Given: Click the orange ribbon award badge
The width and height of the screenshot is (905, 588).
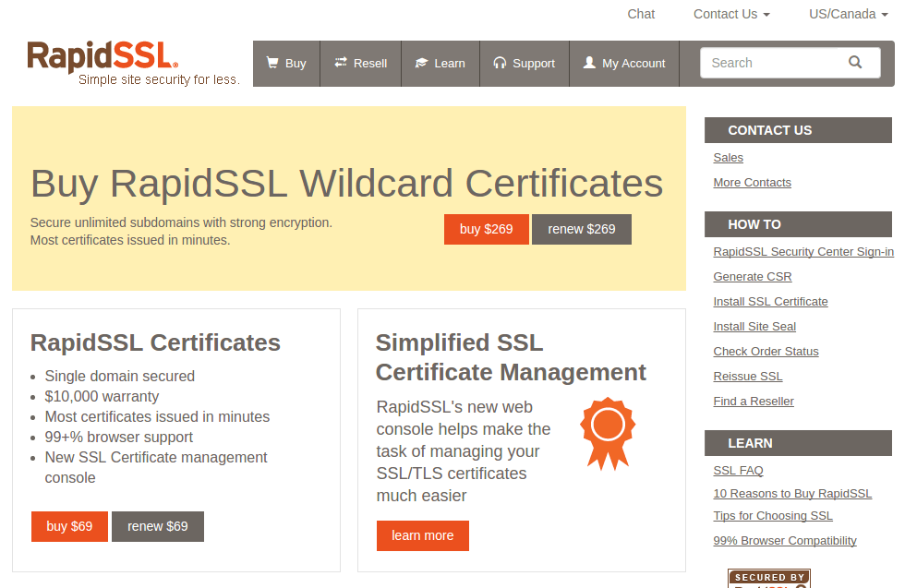Looking at the screenshot, I should click(607, 432).
